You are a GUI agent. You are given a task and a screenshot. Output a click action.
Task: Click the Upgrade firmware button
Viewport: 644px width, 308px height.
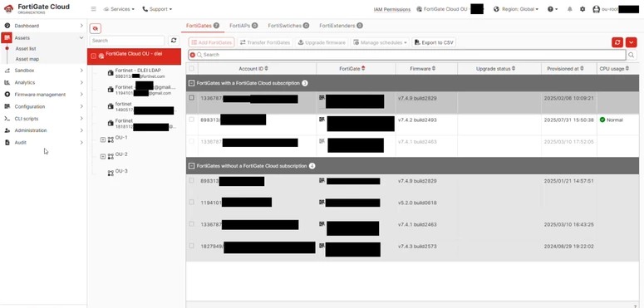tap(322, 42)
